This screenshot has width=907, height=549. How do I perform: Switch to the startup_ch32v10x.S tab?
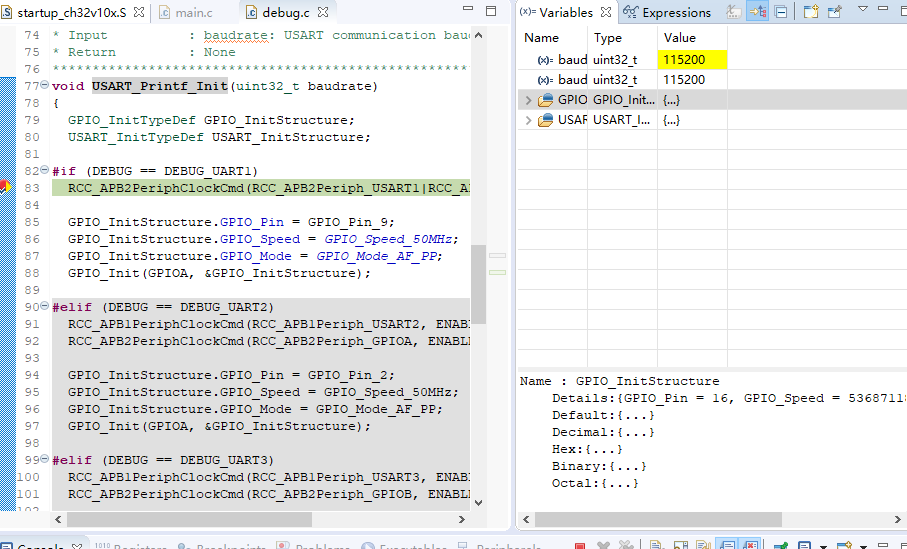click(72, 12)
